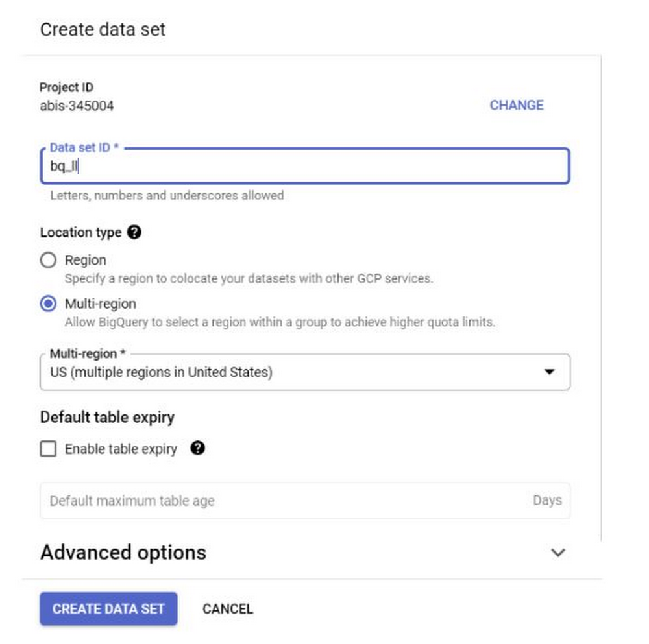Screen dimensions: 649x644
Task: Tick the Enable table expiry checkbox
Action: pyautogui.click(x=48, y=449)
